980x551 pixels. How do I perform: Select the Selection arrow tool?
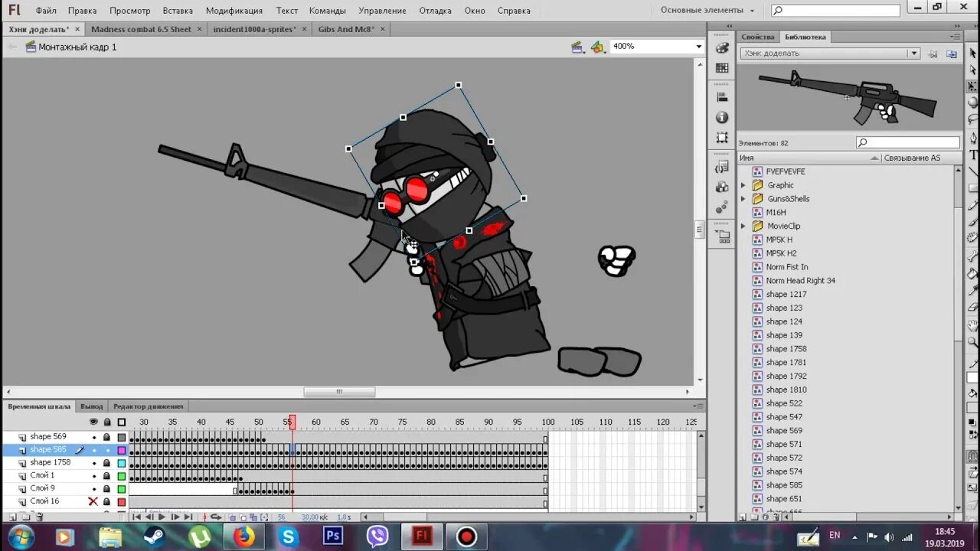pyautogui.click(x=973, y=53)
